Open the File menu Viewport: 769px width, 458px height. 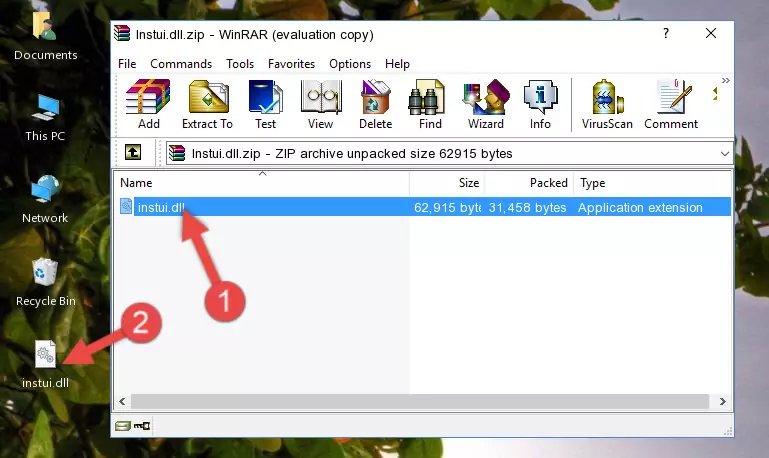127,64
